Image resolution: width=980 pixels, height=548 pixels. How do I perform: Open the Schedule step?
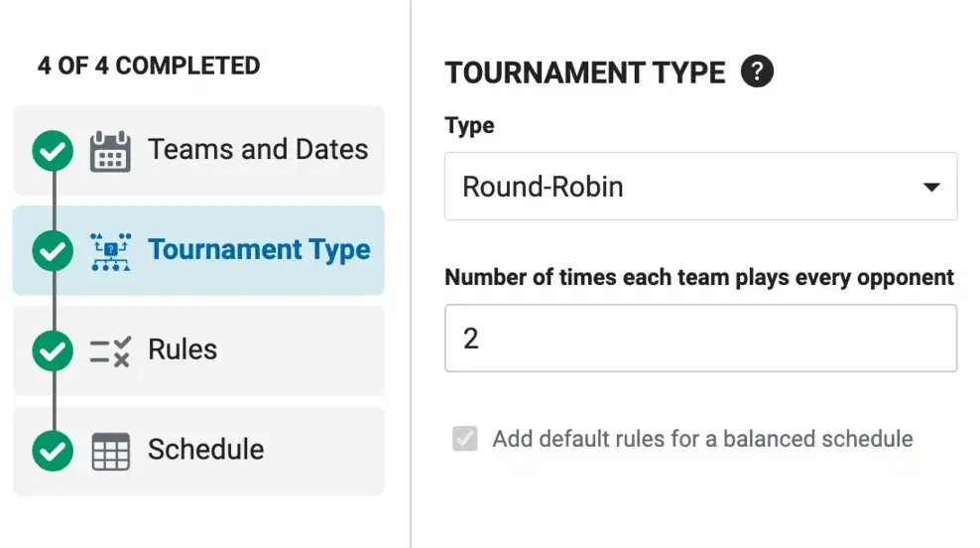[198, 451]
